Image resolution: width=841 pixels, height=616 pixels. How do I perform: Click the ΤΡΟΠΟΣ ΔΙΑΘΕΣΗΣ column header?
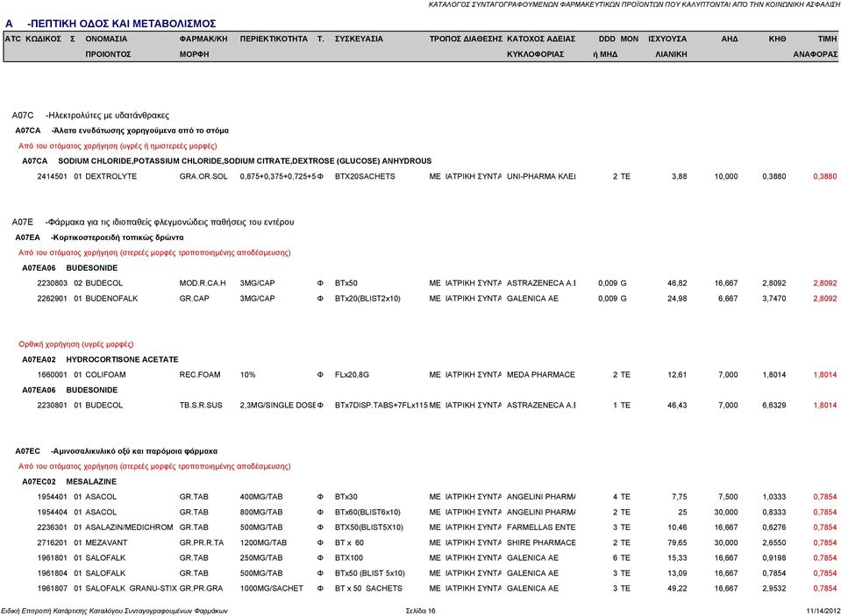466,39
